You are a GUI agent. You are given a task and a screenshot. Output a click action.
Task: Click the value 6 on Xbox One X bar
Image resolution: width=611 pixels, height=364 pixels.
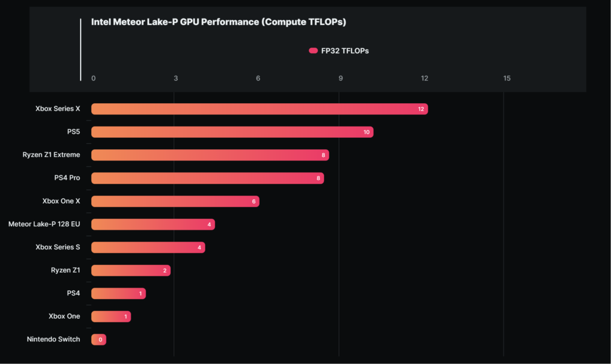(x=254, y=202)
